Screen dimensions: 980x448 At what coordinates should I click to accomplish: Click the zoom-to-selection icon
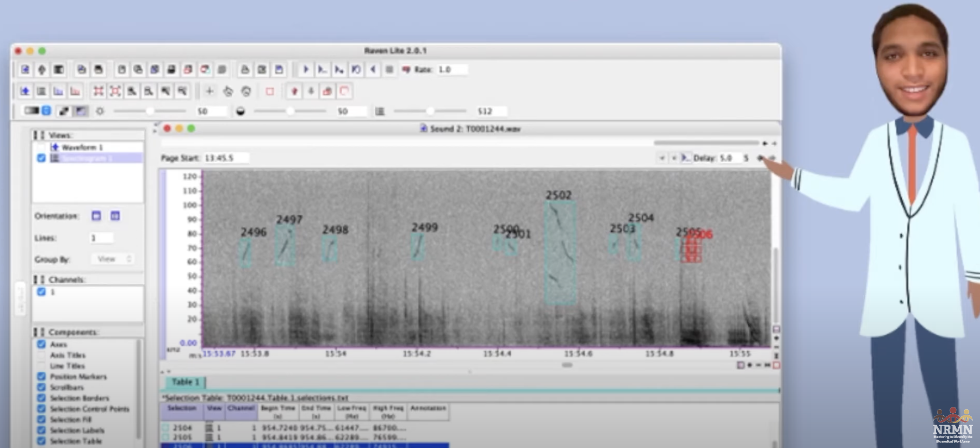coord(115,91)
